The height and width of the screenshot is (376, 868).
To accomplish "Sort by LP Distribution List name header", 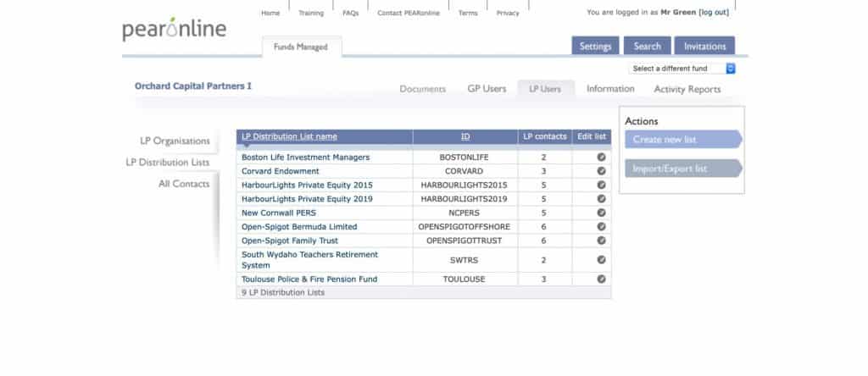I will pos(289,136).
